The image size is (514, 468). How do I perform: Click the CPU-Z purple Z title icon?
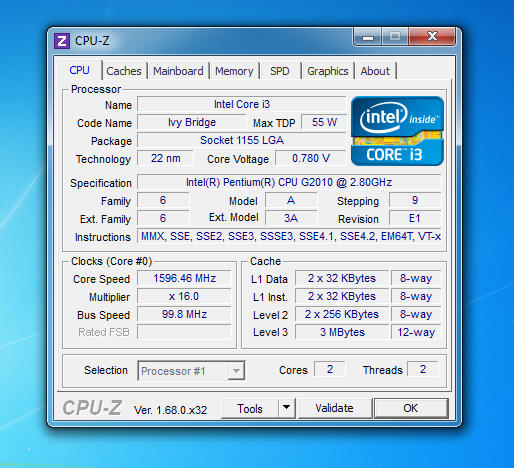tap(62, 41)
